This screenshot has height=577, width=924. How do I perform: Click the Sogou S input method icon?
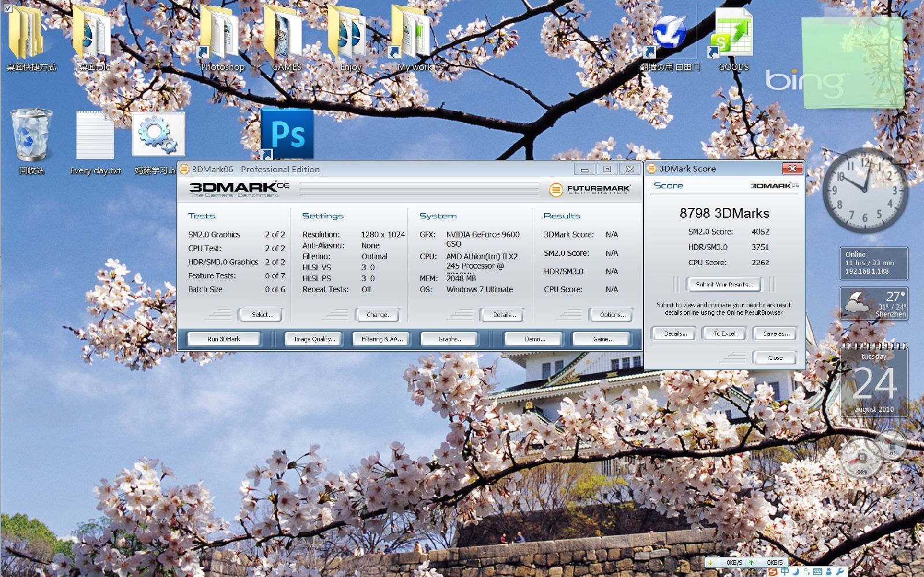pyautogui.click(x=772, y=572)
